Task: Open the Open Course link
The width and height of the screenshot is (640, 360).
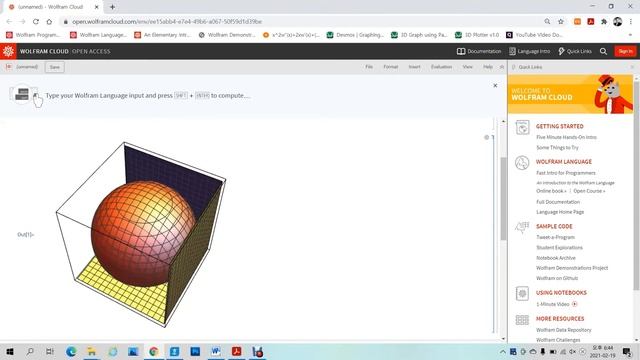Action: tap(589, 191)
